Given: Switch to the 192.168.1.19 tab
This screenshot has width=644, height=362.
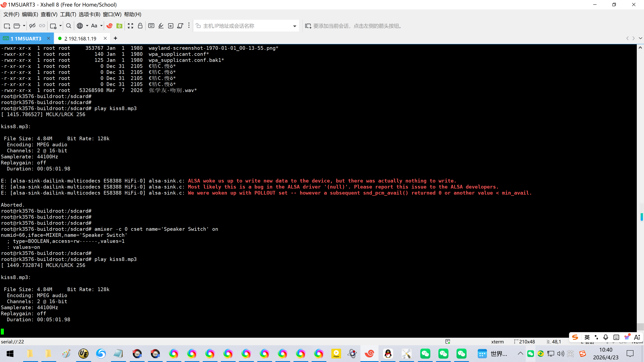Looking at the screenshot, I should click(x=80, y=39).
